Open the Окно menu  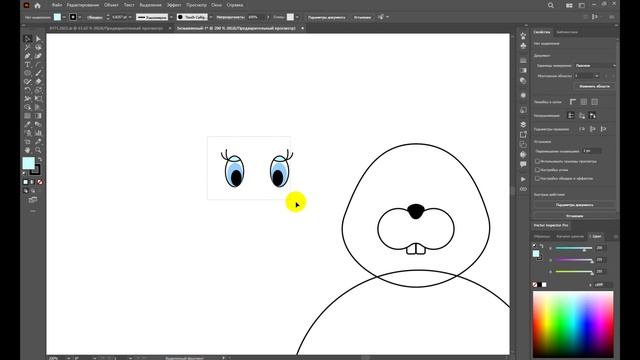click(x=216, y=5)
